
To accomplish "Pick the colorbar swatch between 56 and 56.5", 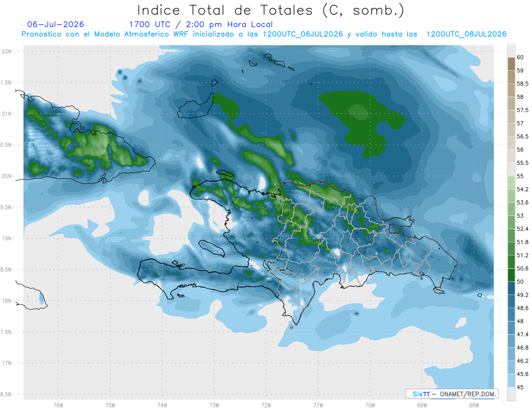I will tap(511, 143).
